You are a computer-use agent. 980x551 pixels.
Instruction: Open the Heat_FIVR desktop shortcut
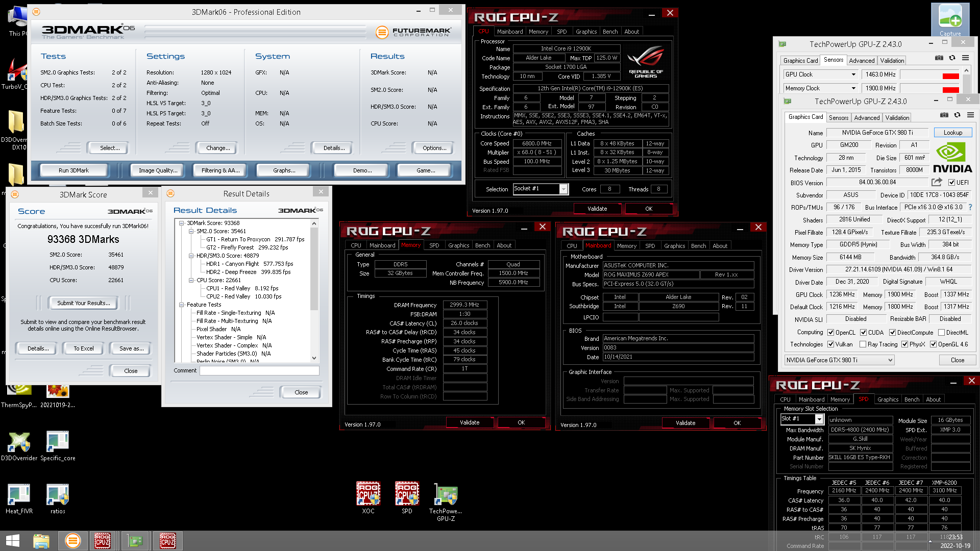pyautogui.click(x=19, y=498)
